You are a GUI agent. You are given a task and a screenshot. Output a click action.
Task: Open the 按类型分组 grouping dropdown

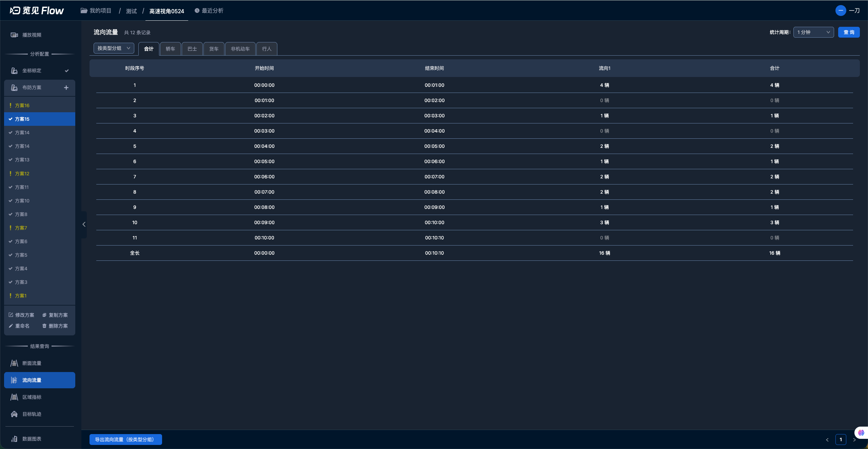click(x=114, y=48)
